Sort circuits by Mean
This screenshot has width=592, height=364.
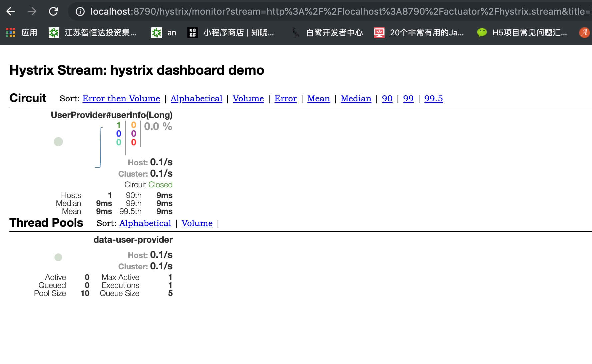click(319, 99)
